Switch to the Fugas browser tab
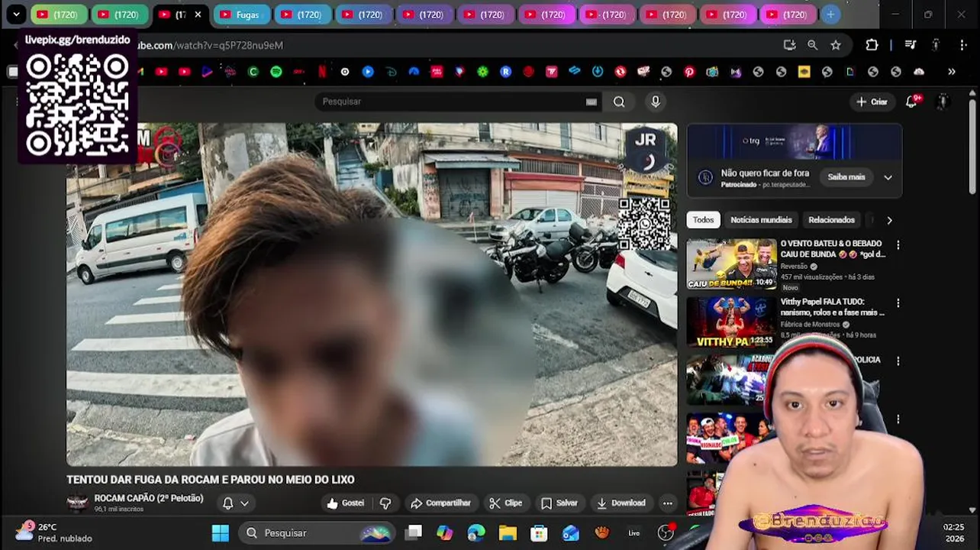 [243, 15]
